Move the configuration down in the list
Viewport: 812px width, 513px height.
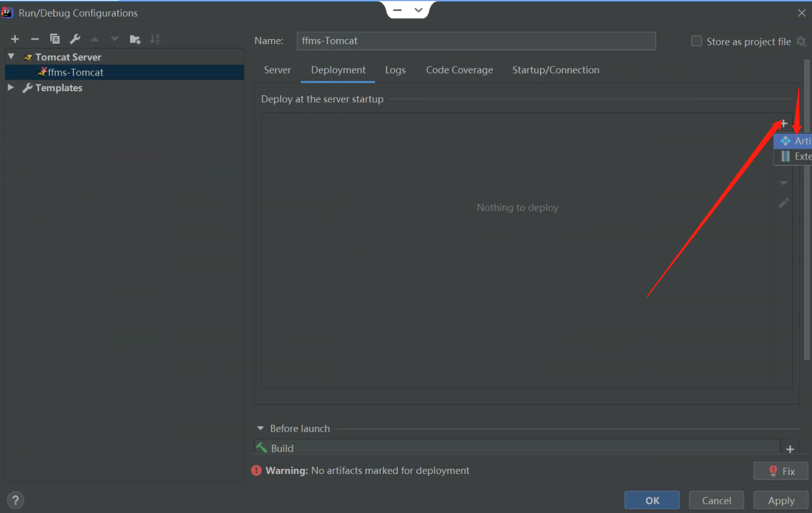tap(115, 39)
